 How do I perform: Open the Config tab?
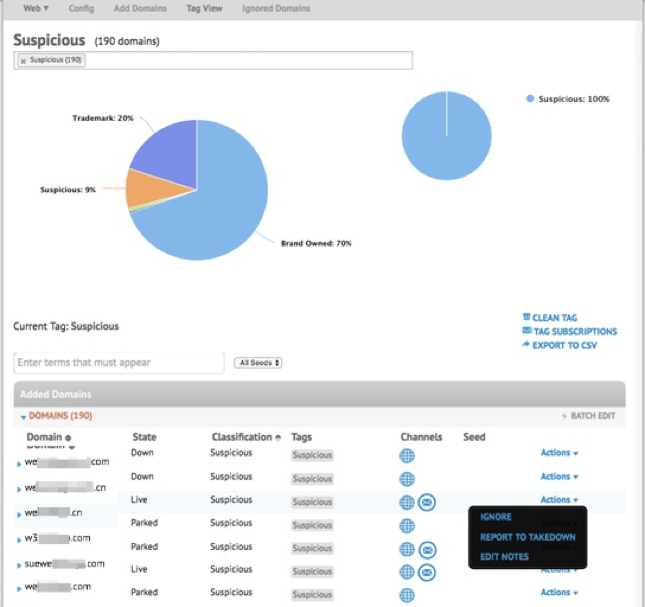[x=81, y=8]
